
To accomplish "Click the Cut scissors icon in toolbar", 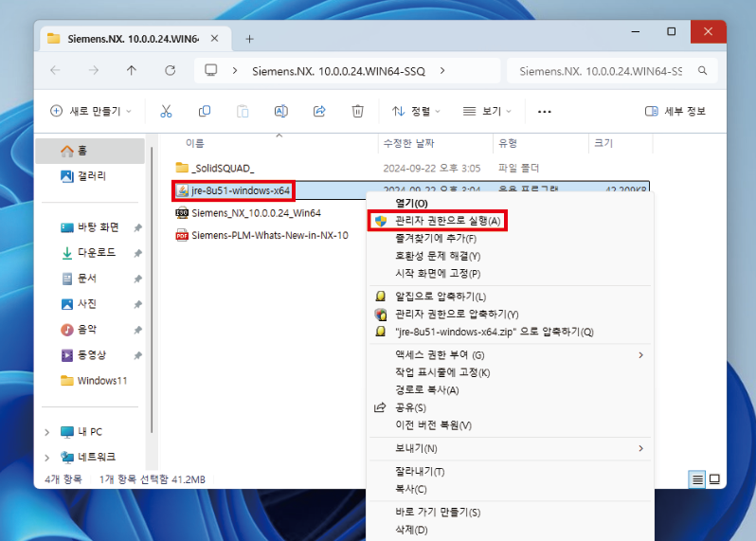I will coord(166,112).
